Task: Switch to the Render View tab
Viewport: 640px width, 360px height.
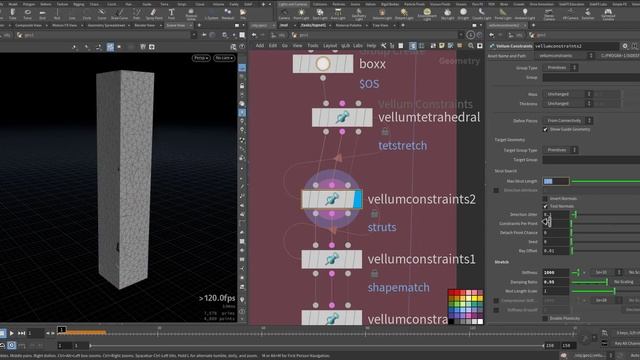Action: [x=145, y=25]
